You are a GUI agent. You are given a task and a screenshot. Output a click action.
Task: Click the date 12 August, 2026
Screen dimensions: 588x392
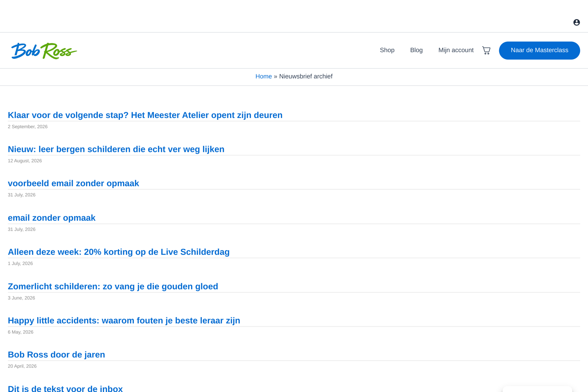pos(25,161)
